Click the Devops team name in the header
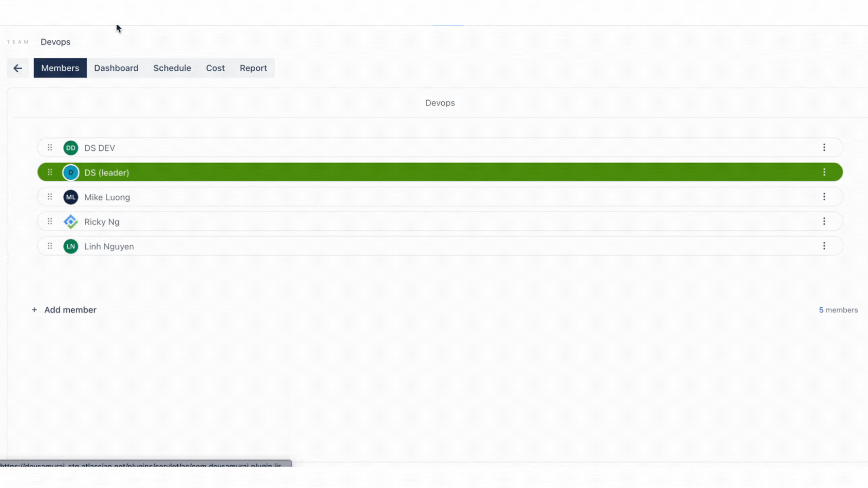868x488 pixels. (55, 42)
